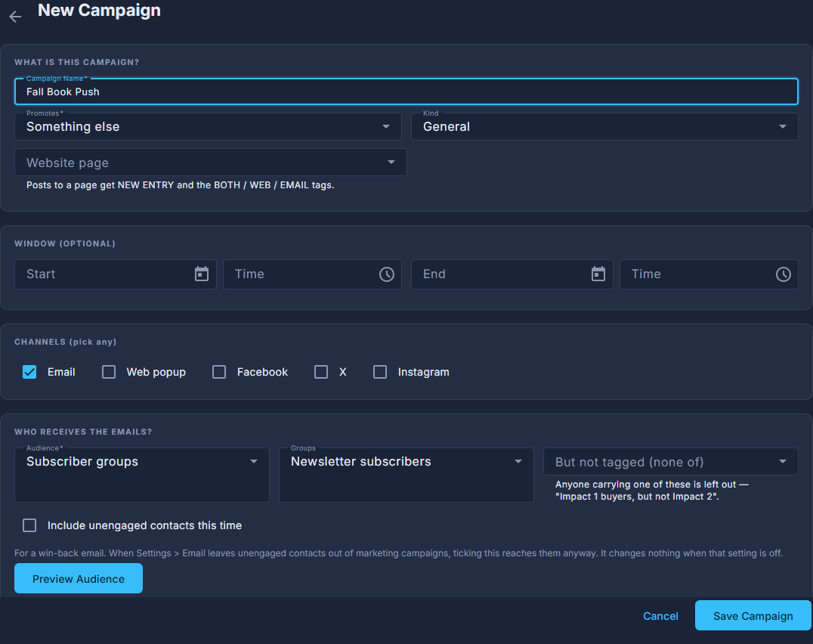The width and height of the screenshot is (813, 644).
Task: Enable the Web popup channel
Action: (x=109, y=372)
